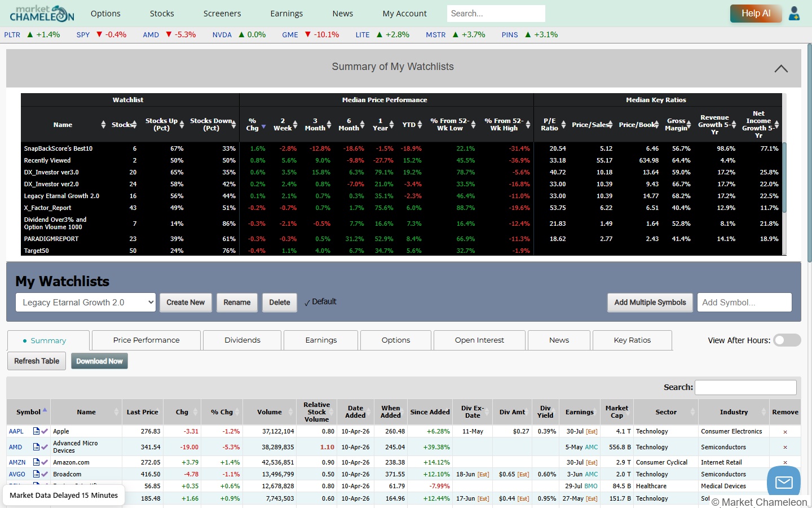Click the Add Symbol input box
The image size is (812, 508).
(x=744, y=303)
